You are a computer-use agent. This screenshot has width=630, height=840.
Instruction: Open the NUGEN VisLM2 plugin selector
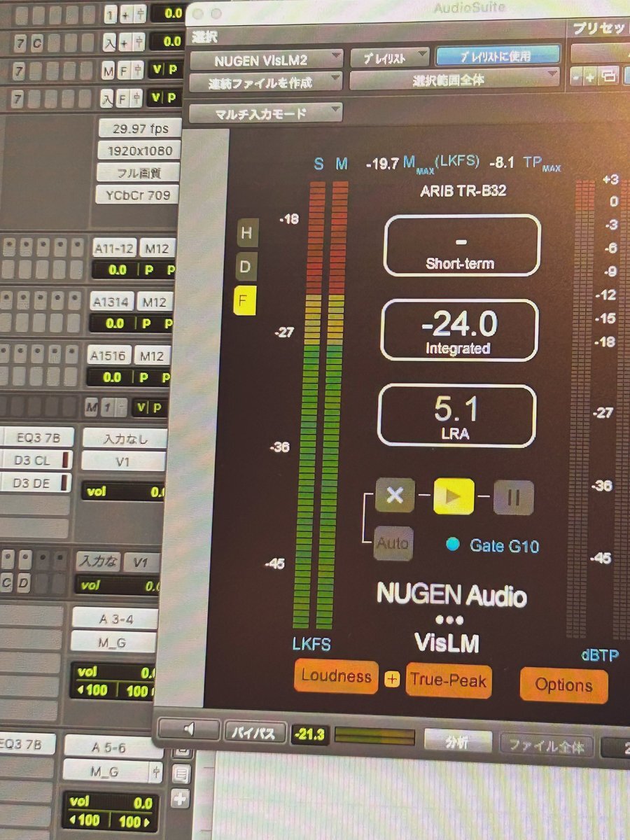[266, 59]
